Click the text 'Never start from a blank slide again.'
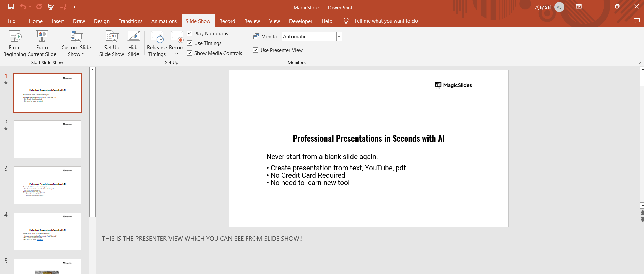This screenshot has height=274, width=644. click(x=322, y=157)
